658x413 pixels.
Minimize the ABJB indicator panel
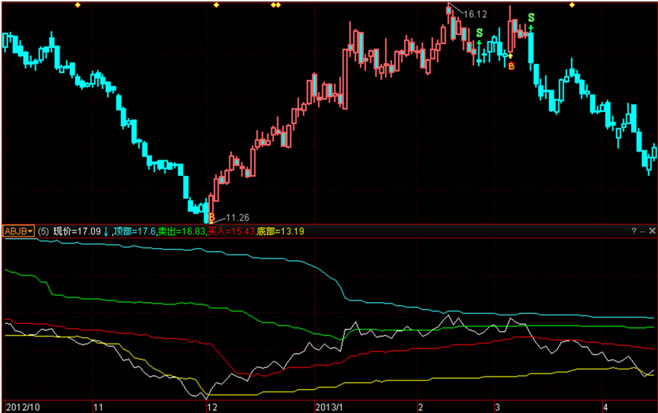(642, 231)
